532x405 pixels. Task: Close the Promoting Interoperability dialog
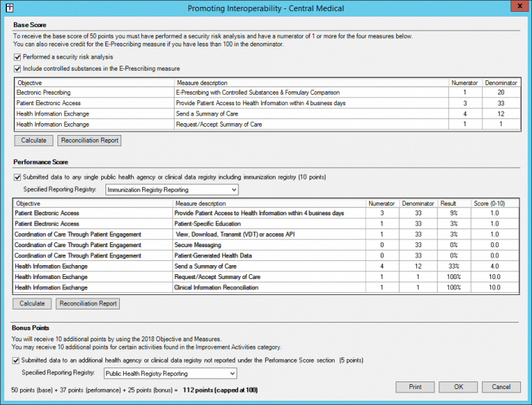[516, 7]
